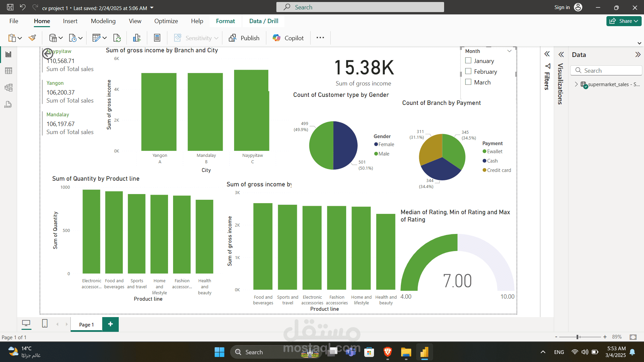This screenshot has width=644, height=362.
Task: Click the New measure calculator icon
Action: [x=157, y=38]
